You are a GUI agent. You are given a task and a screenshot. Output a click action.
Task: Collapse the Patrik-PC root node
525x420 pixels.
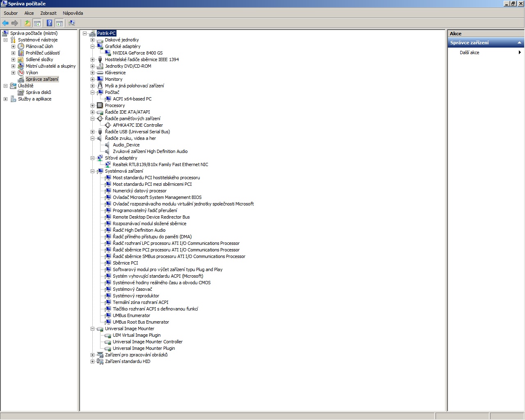click(x=84, y=33)
